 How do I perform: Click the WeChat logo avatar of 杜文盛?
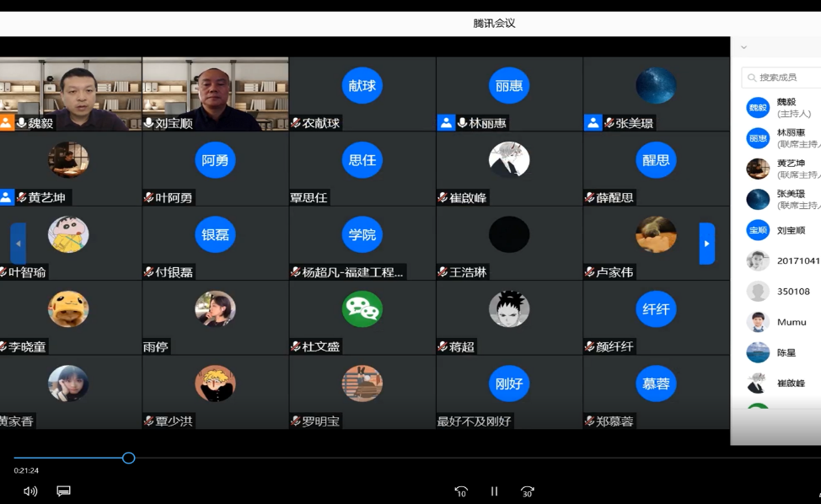tap(362, 308)
